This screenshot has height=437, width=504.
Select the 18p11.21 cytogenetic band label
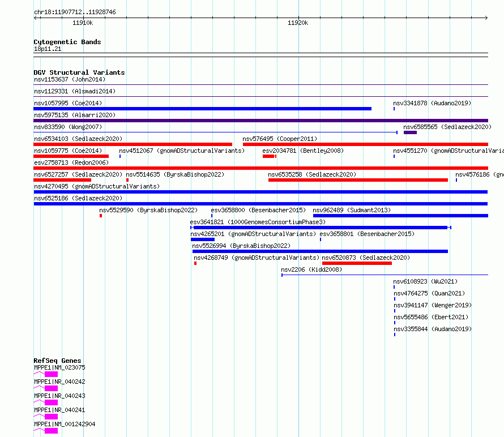coord(48,49)
